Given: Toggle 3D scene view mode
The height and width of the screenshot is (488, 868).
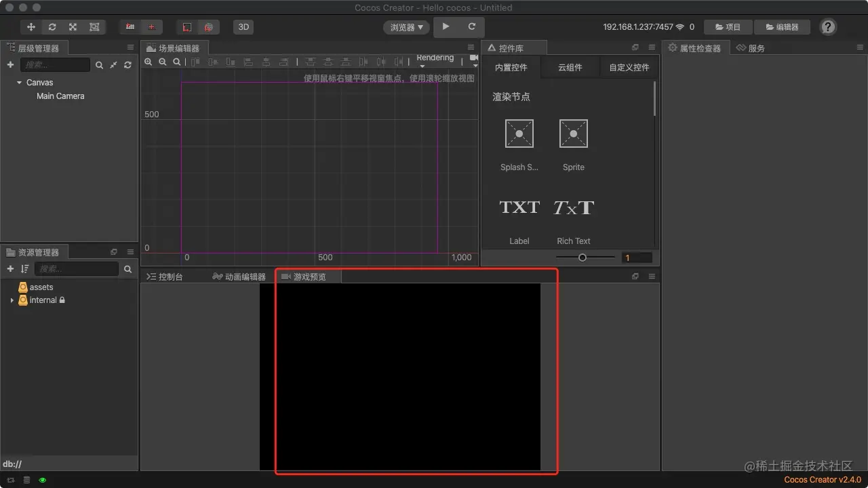Looking at the screenshot, I should tap(243, 27).
